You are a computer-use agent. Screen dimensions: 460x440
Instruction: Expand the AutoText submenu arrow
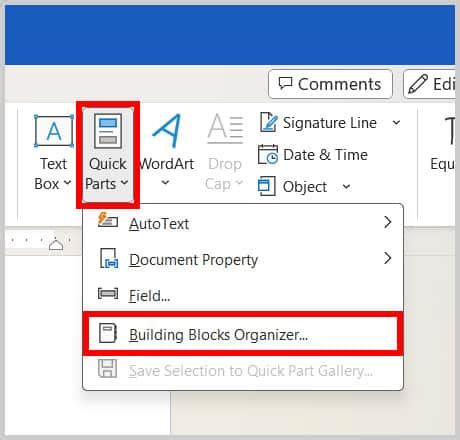tap(387, 222)
